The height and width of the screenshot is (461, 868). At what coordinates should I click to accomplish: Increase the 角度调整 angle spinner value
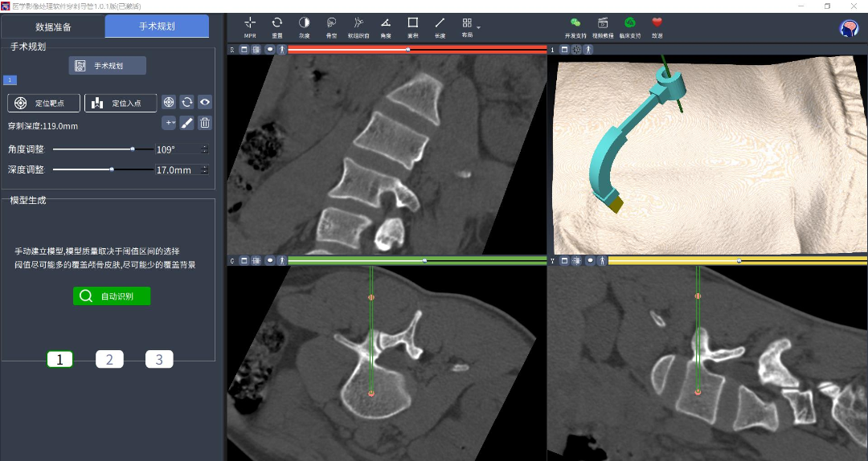click(204, 147)
